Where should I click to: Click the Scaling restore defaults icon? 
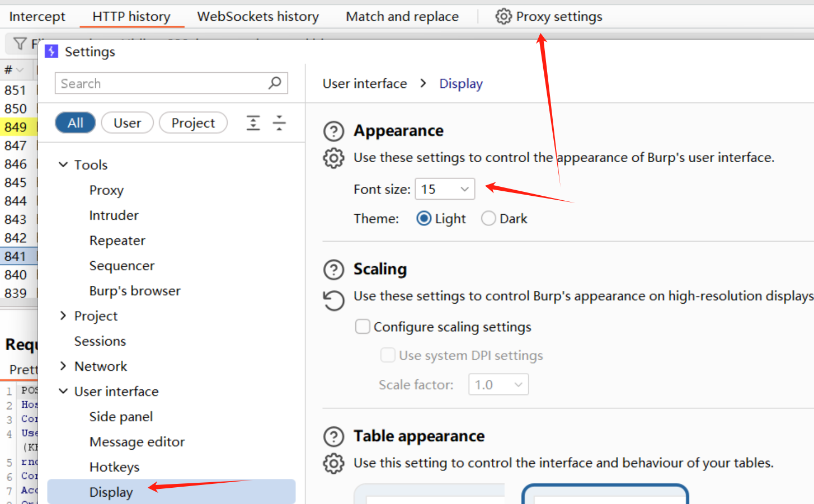point(334,300)
